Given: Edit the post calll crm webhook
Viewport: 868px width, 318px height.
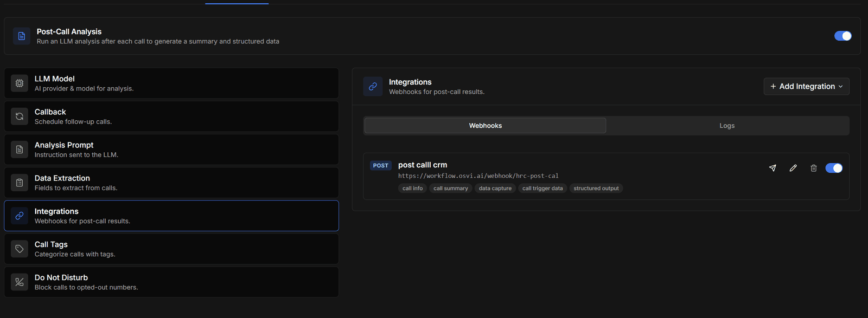Looking at the screenshot, I should click(793, 168).
